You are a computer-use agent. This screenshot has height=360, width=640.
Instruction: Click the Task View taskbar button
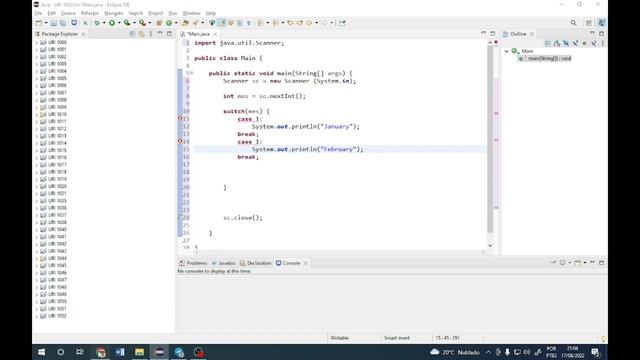click(80, 352)
